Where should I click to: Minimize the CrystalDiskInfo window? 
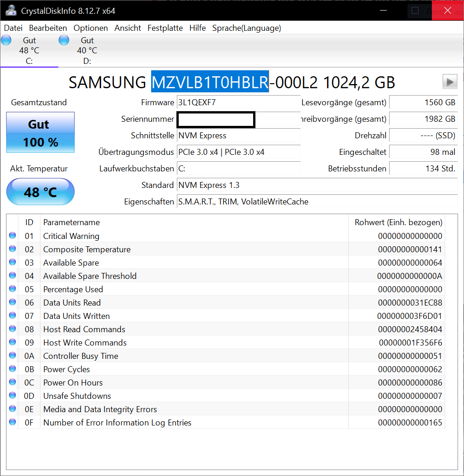(383, 10)
